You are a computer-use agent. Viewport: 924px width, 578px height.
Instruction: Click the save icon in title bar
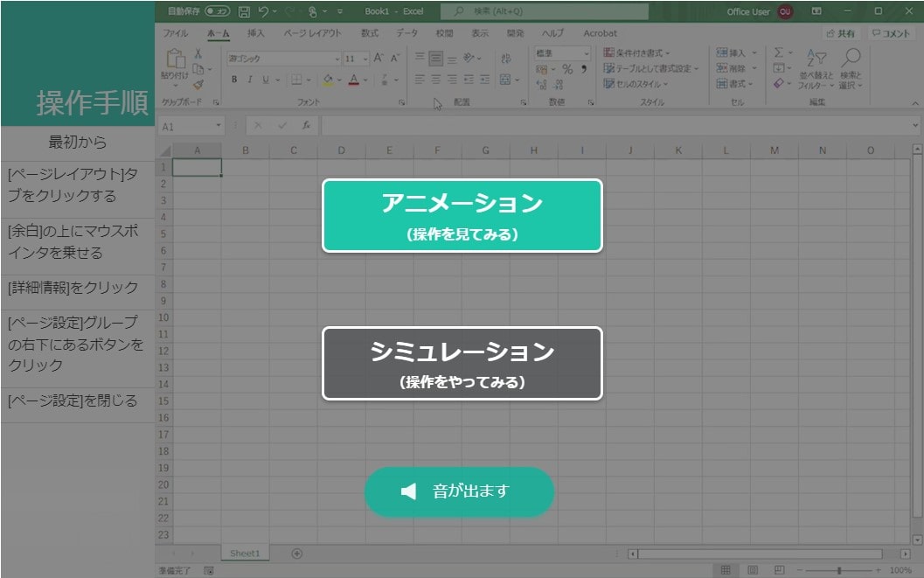pyautogui.click(x=244, y=11)
